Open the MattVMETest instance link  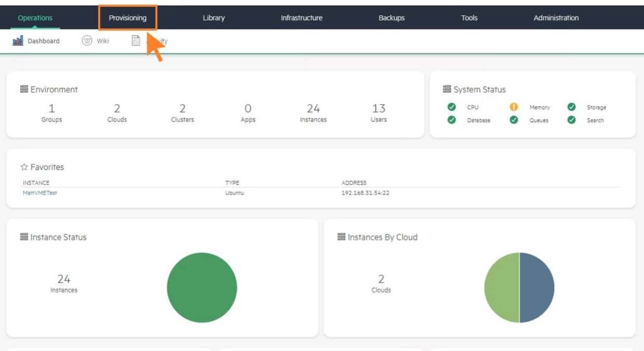click(40, 192)
